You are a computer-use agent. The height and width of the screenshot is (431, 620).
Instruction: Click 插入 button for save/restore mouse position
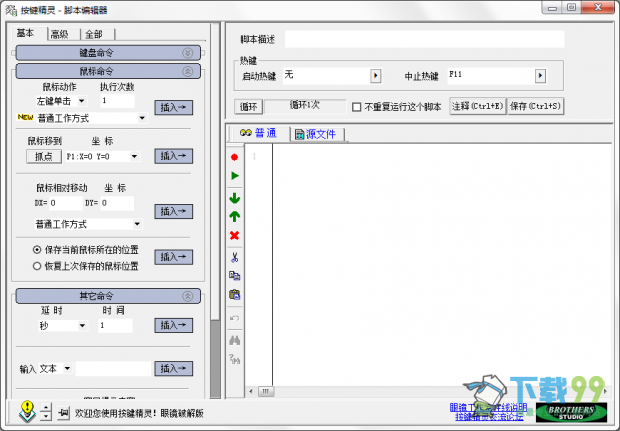[x=174, y=257]
